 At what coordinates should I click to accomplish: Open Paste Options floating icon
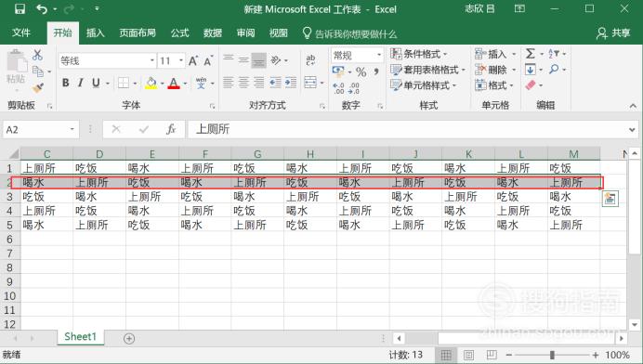tap(610, 199)
